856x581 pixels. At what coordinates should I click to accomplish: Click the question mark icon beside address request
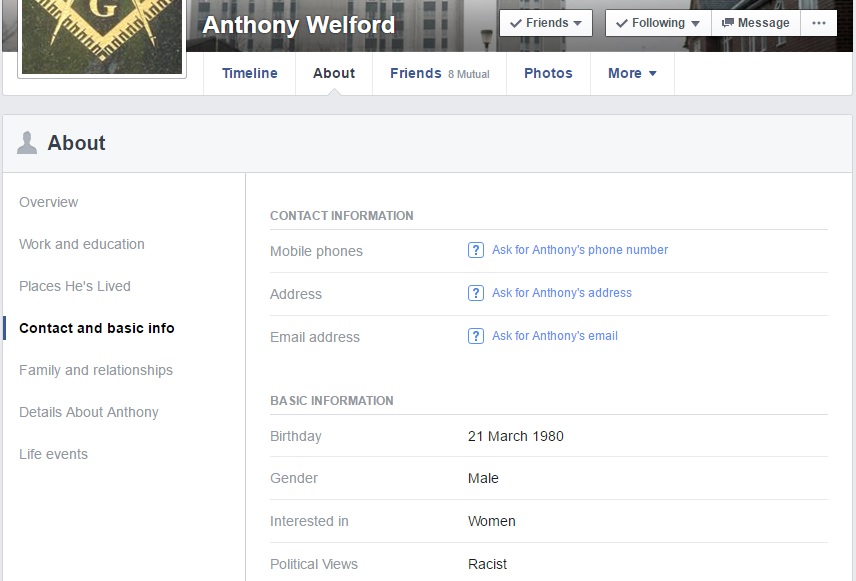point(476,293)
